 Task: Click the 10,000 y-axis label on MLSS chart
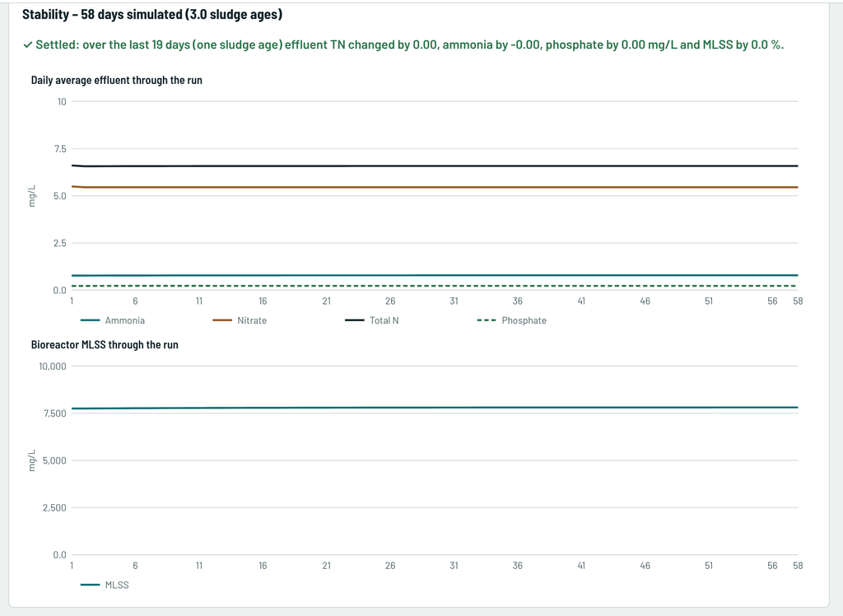(53, 366)
